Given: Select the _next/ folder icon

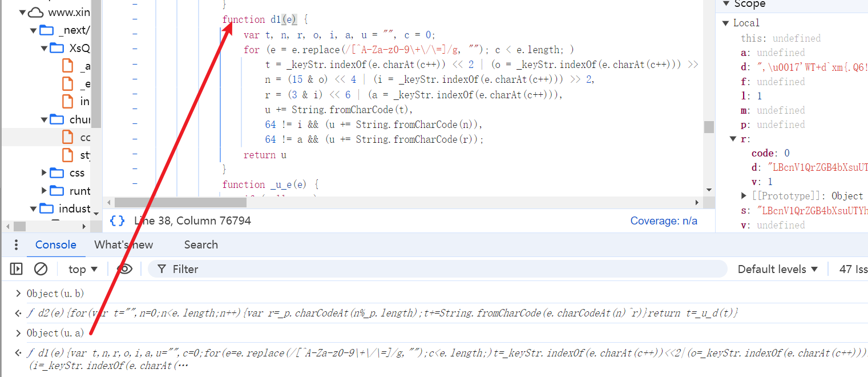Looking at the screenshot, I should click(47, 30).
